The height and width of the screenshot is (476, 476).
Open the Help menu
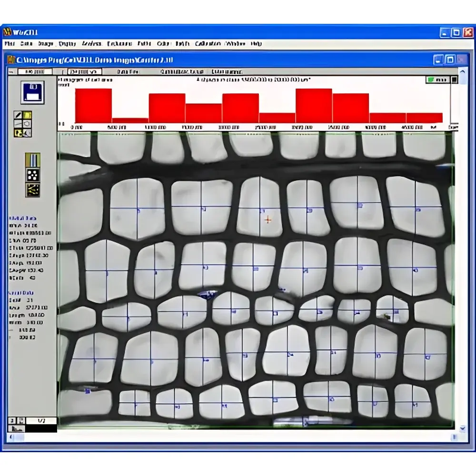[x=256, y=44]
